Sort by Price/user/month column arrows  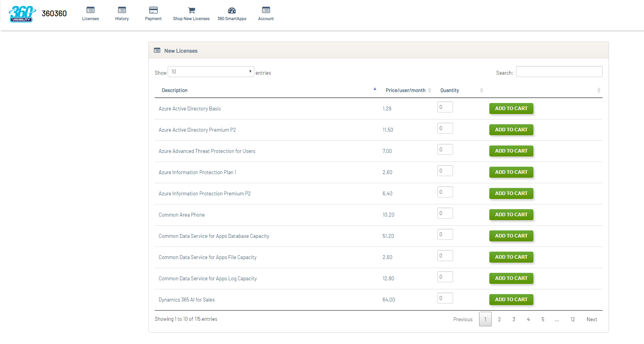pos(430,90)
